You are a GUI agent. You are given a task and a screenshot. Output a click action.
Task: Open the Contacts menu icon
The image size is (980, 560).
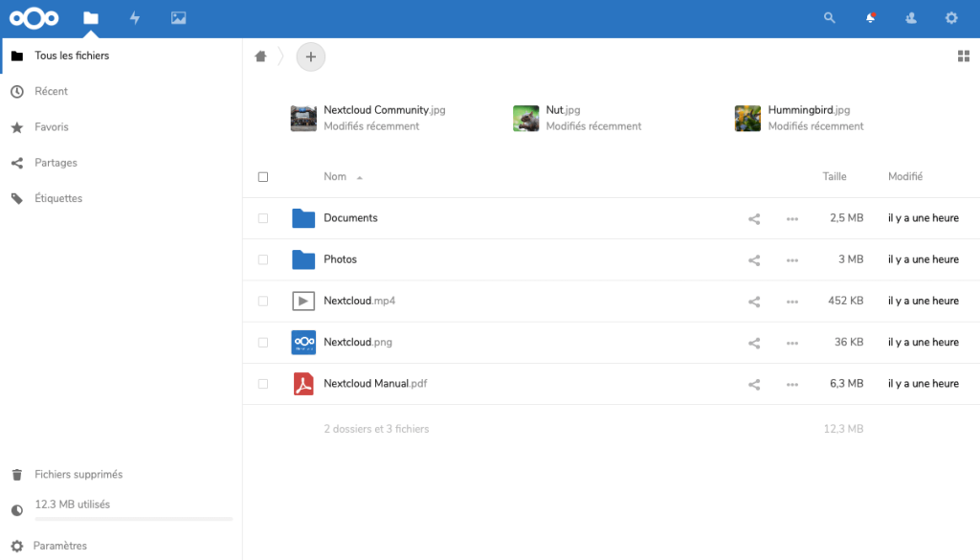pyautogui.click(x=910, y=18)
